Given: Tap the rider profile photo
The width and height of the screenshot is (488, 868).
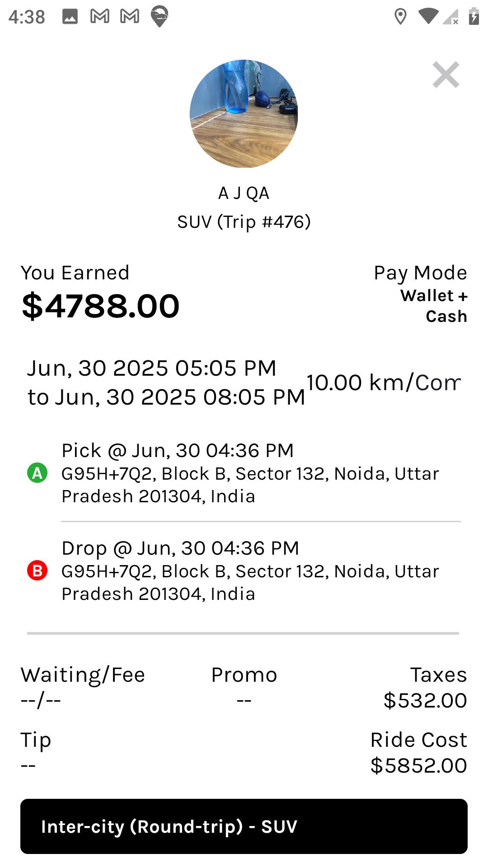Looking at the screenshot, I should (244, 114).
